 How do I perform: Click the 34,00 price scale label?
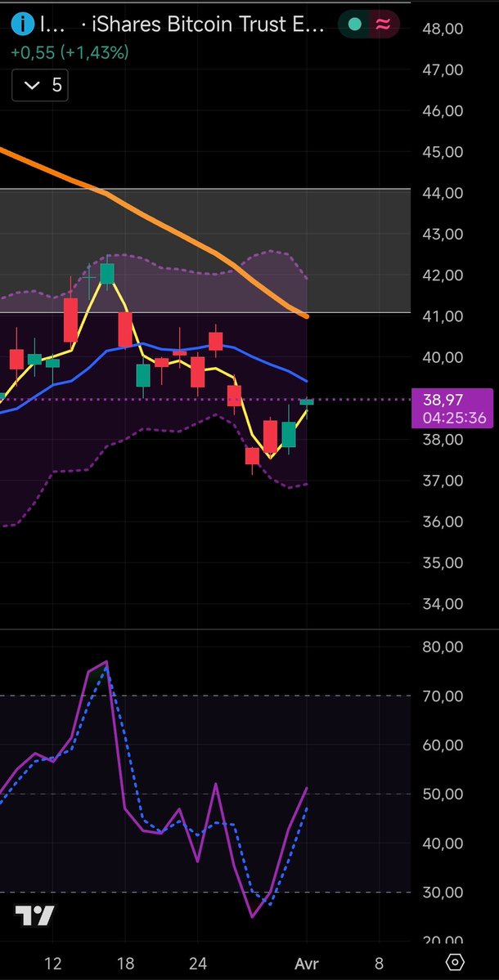[x=443, y=604]
